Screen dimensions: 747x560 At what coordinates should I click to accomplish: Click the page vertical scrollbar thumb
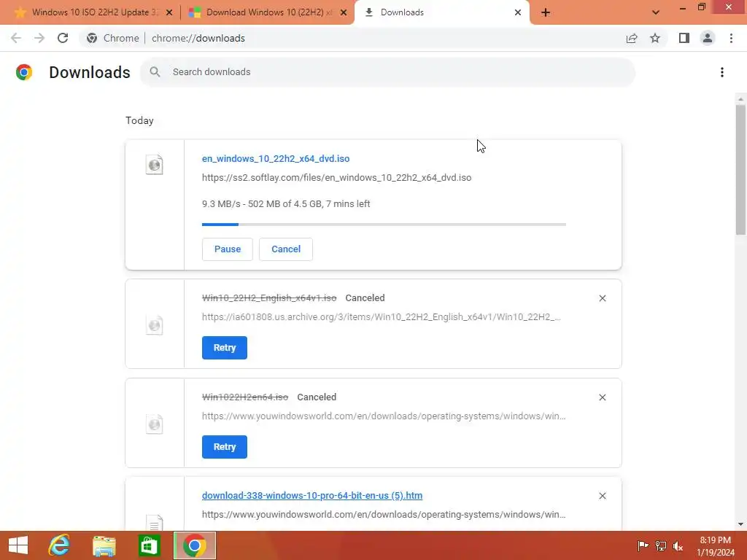click(740, 169)
